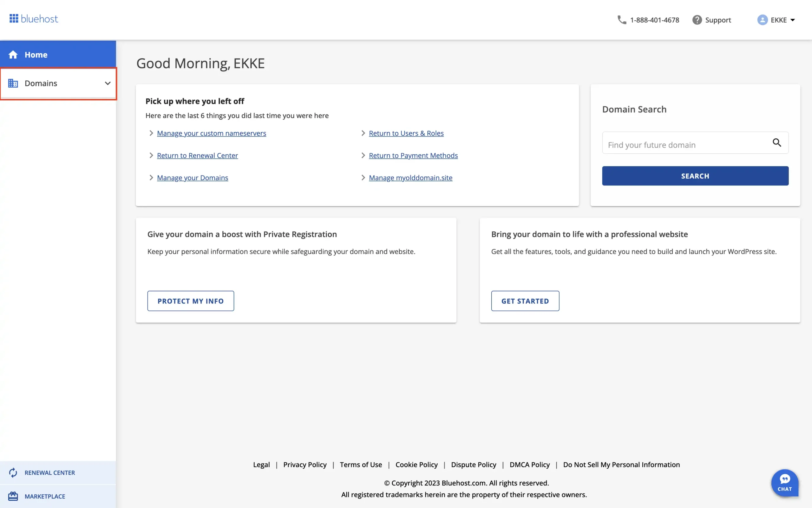
Task: Click chevron beside Return to Payment Methods
Action: (x=363, y=155)
